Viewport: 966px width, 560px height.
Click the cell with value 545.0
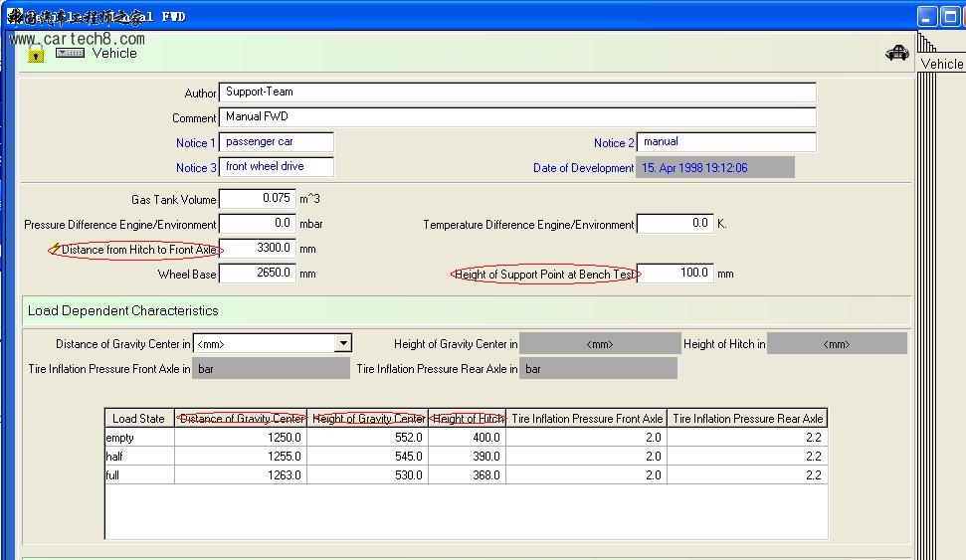pyautogui.click(x=368, y=457)
